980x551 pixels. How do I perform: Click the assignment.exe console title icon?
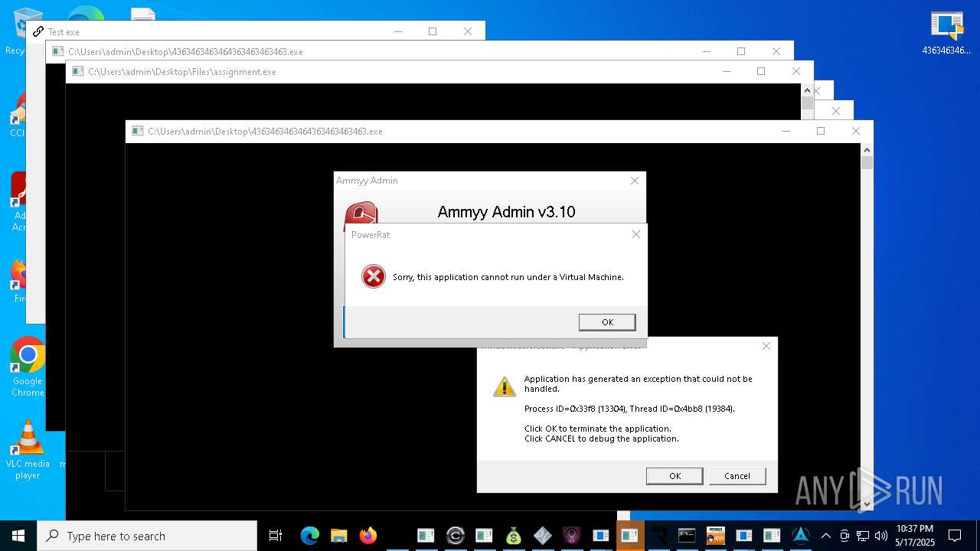tap(77, 71)
